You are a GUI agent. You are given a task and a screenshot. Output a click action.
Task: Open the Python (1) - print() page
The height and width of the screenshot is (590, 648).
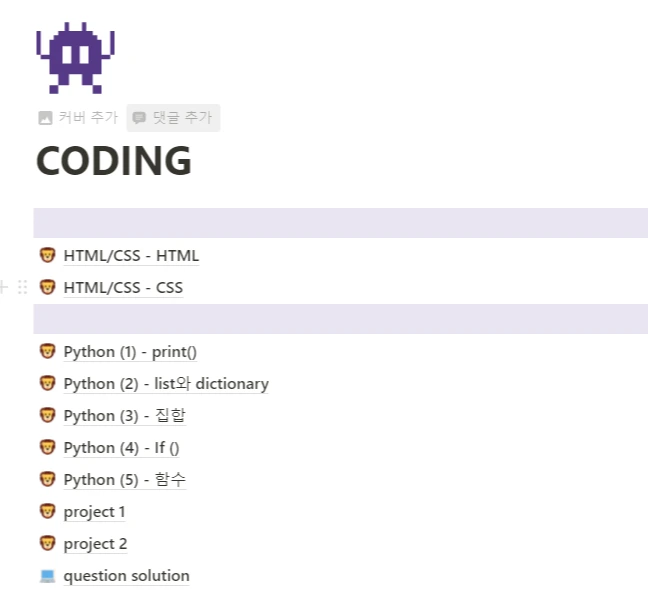[x=130, y=352]
